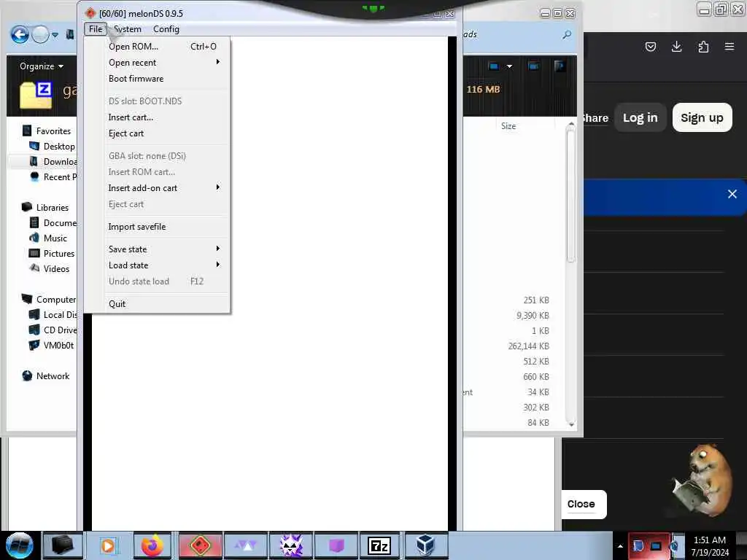Screen dimensions: 747x560
Task: Open the view options dropdown arrow in Explorer
Action: coord(509,66)
